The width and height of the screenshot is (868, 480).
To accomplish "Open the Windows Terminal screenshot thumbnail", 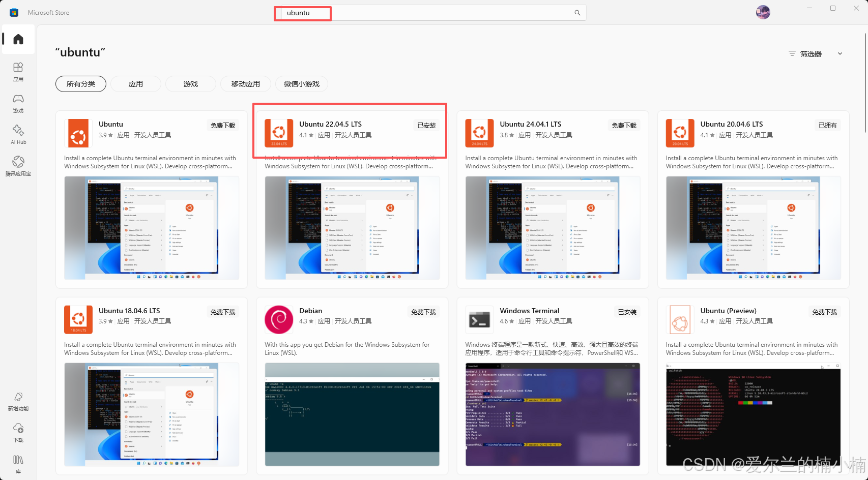I will [x=553, y=415].
